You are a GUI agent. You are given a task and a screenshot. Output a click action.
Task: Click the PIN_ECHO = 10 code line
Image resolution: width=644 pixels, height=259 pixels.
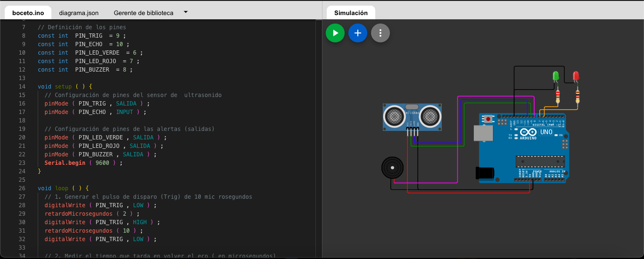pos(83,44)
